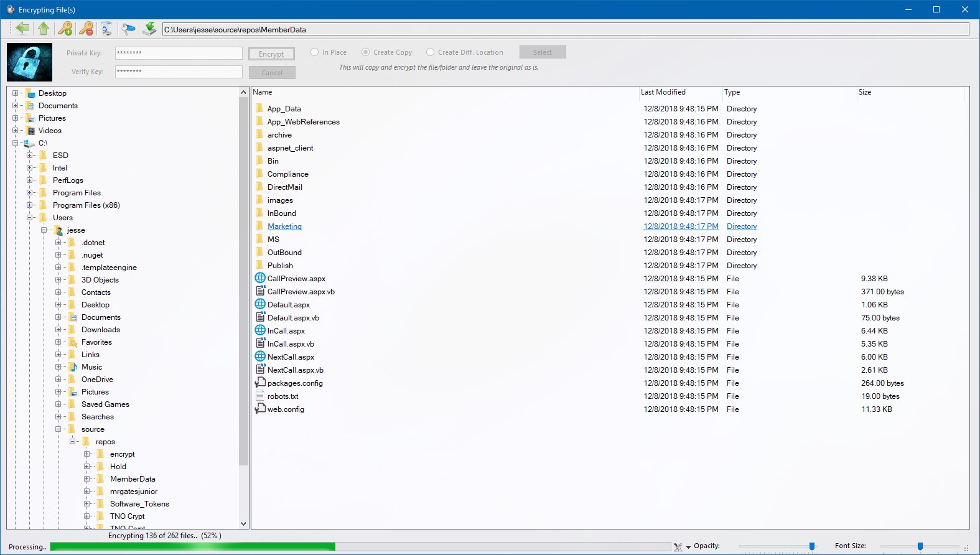Click into the Private Key field
This screenshot has width=980, height=555.
click(x=179, y=54)
